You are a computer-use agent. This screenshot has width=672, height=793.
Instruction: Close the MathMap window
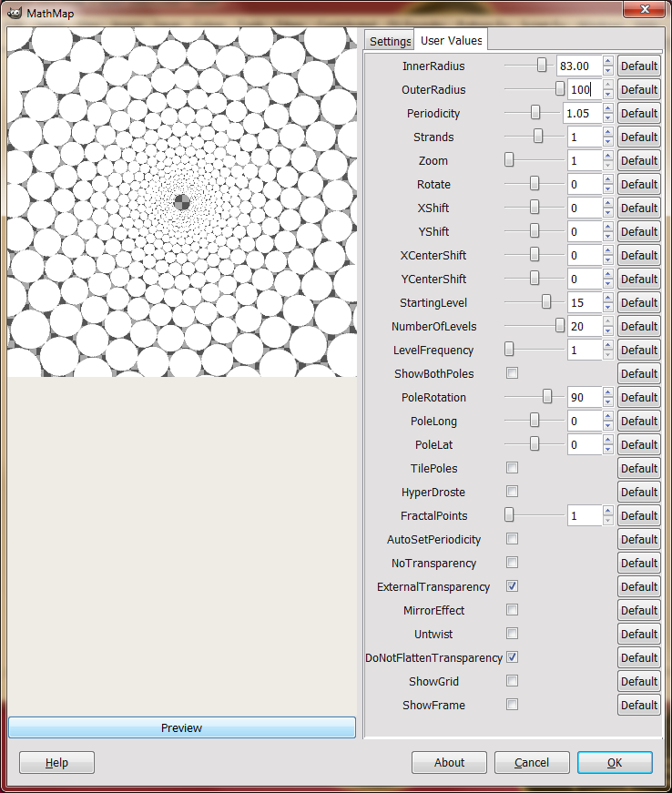645,8
